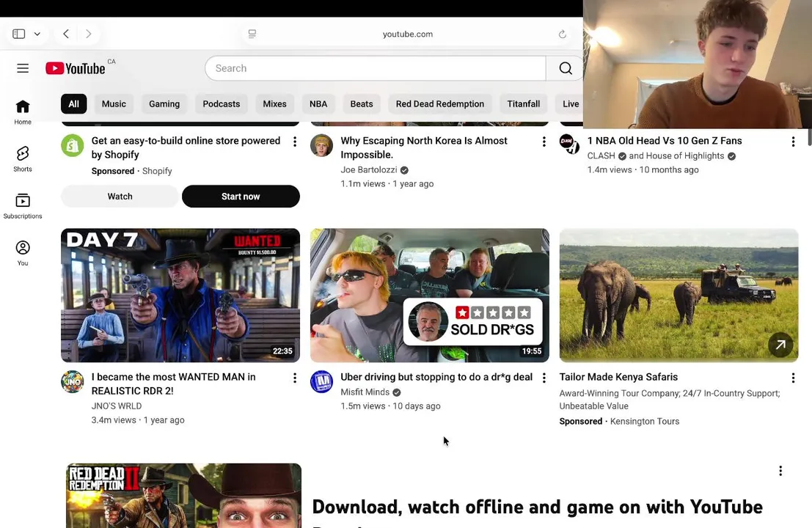Open the DAY 7 WANTED video thumbnail

click(x=180, y=296)
